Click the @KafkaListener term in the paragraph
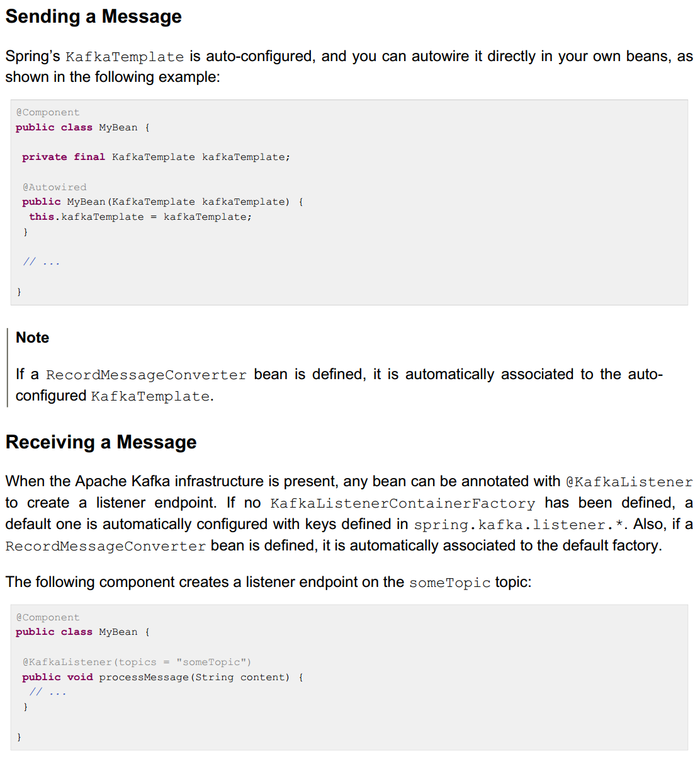 [x=629, y=482]
